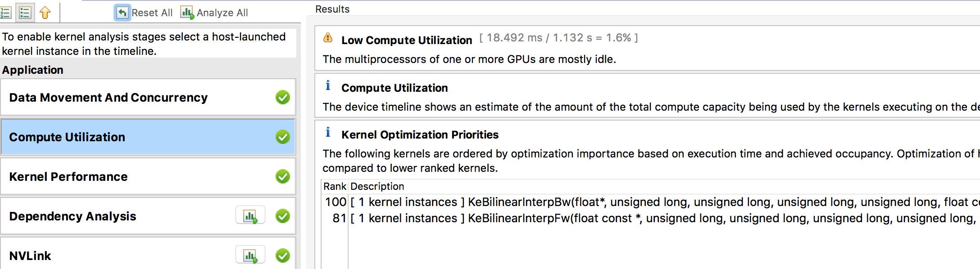Click the Analyze All button
The width and height of the screenshot is (980, 269).
[214, 13]
